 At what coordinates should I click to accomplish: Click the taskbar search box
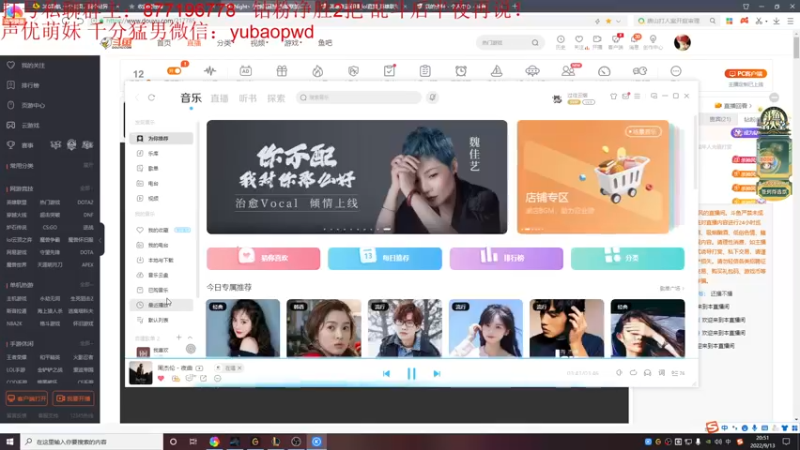(x=91, y=441)
